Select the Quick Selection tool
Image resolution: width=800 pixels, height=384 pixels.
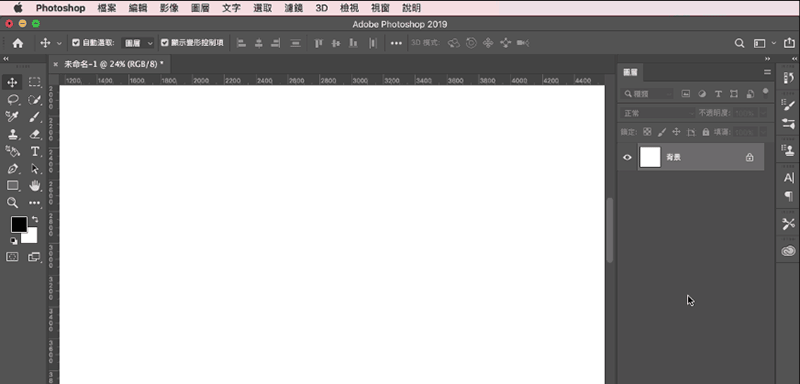pyautogui.click(x=34, y=100)
